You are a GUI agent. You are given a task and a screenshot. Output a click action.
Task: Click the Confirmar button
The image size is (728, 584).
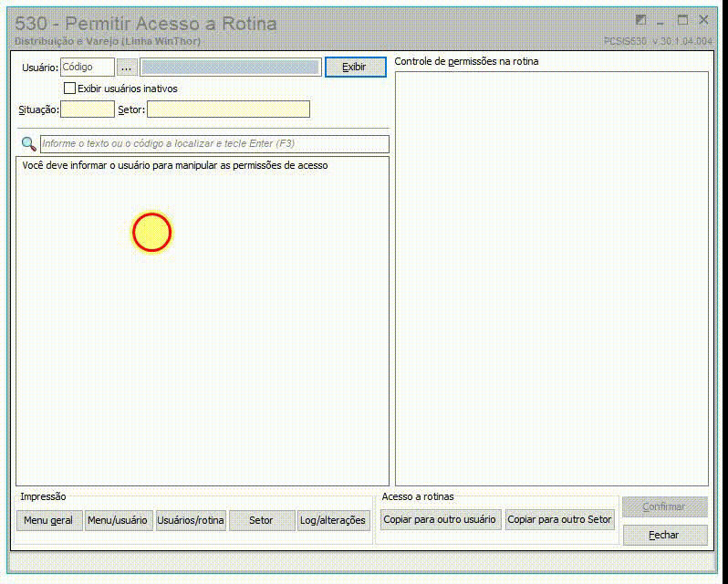coord(665,507)
